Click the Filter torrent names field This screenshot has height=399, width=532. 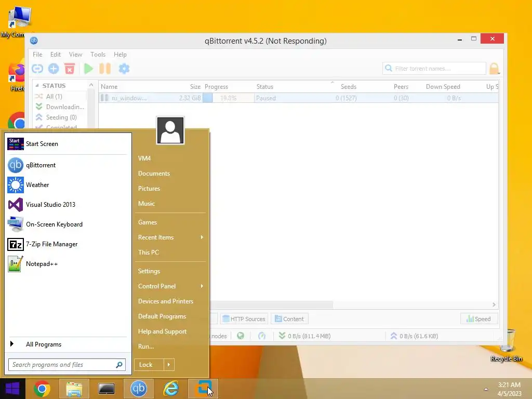[434, 69]
